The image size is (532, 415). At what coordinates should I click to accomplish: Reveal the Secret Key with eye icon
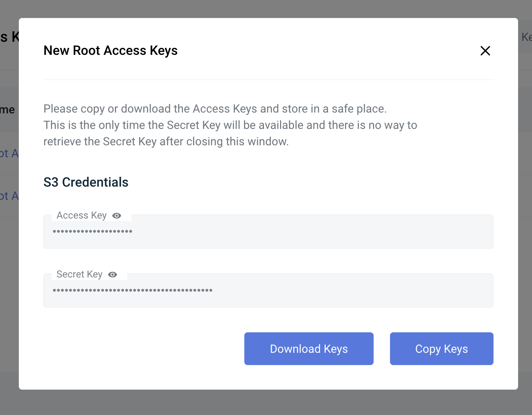pos(113,275)
